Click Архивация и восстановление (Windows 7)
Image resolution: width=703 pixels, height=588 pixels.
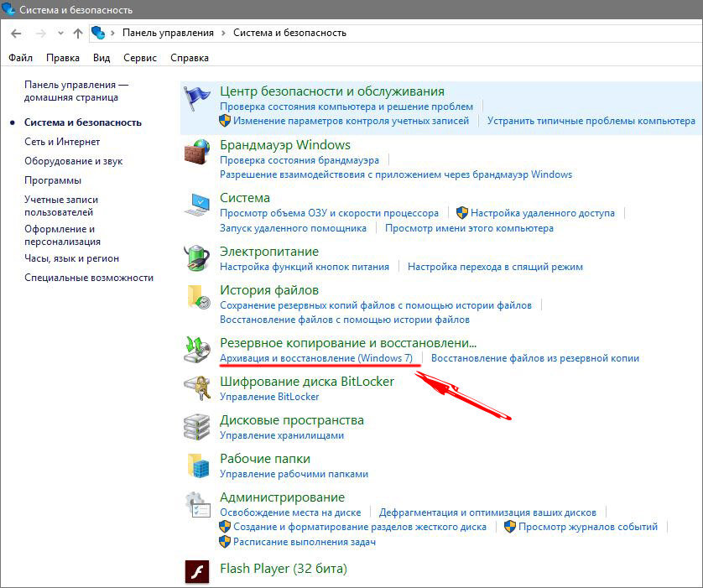(316, 358)
